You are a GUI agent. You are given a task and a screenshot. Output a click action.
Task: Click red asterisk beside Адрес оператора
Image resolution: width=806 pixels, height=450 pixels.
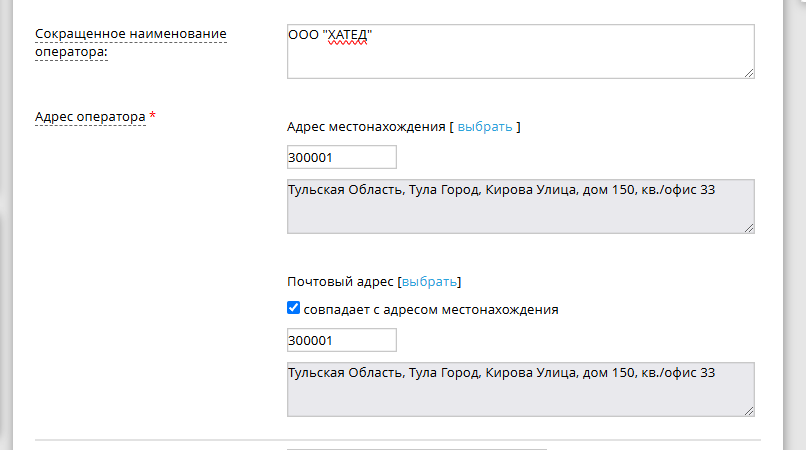[x=153, y=117]
